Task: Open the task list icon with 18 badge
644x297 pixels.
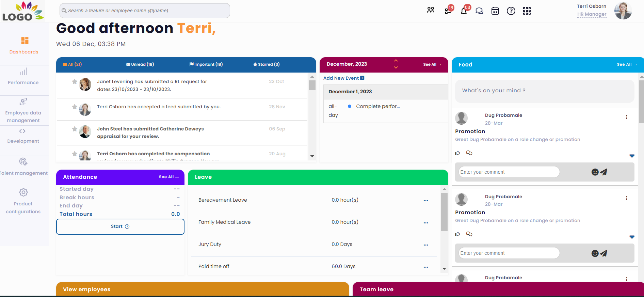Action: click(448, 11)
